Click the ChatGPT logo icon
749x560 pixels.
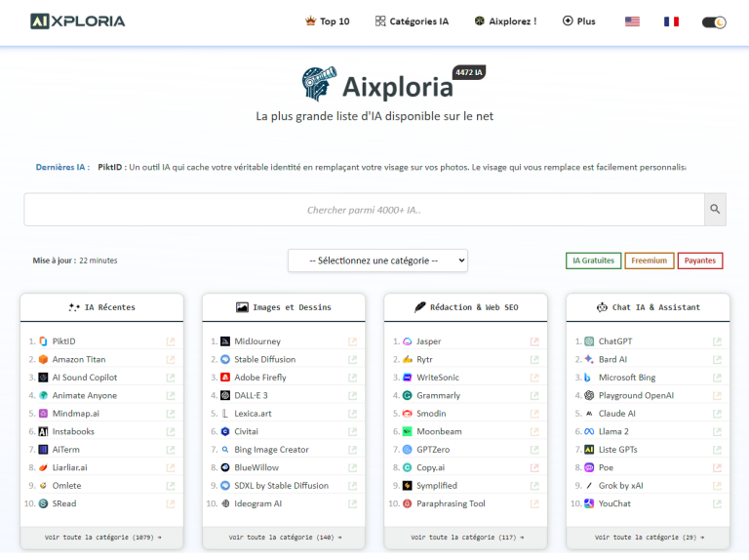589,341
